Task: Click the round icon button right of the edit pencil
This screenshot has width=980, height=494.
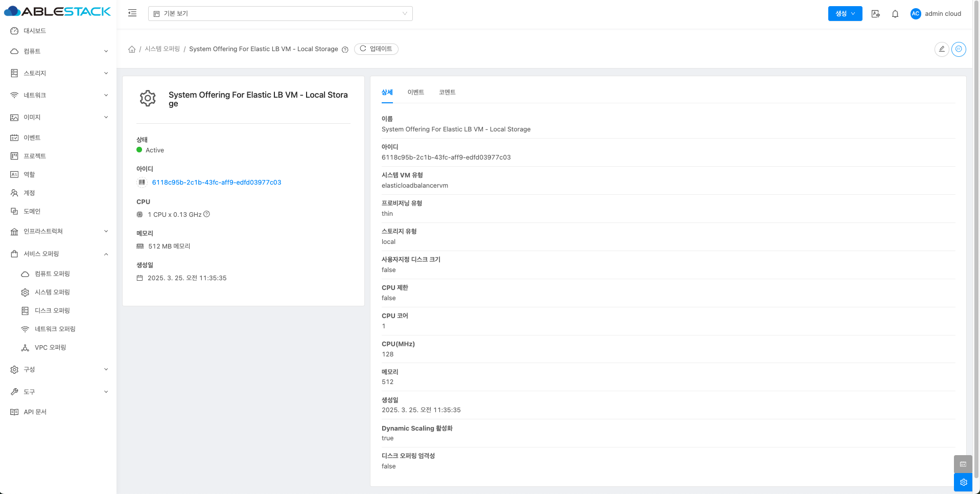Action: [959, 49]
